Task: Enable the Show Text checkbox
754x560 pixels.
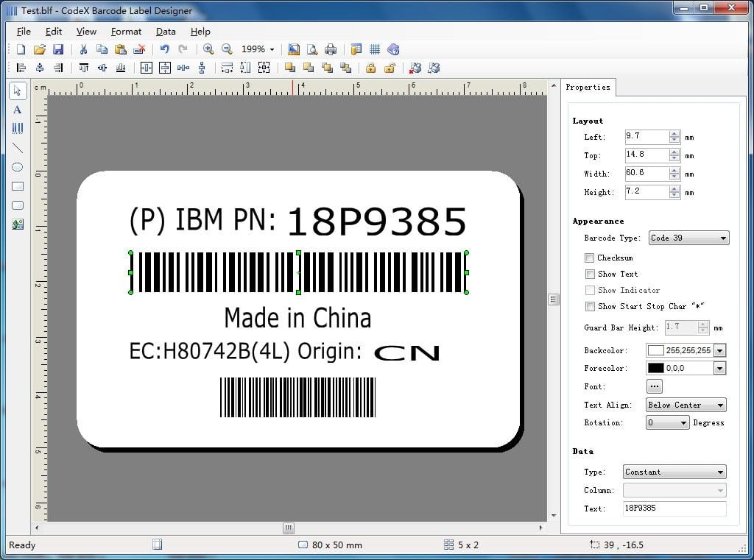Action: [590, 274]
